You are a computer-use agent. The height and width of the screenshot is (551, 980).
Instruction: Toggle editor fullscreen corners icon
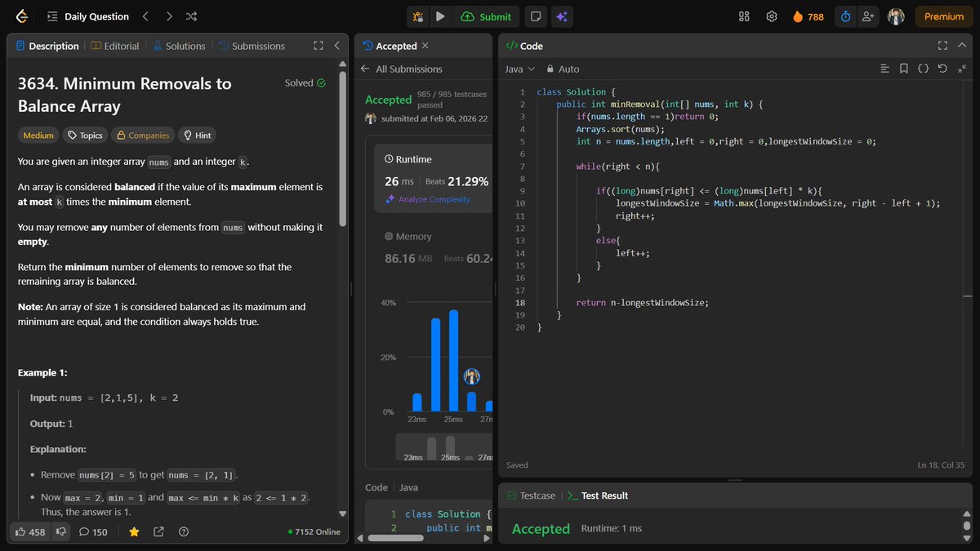pos(962,69)
